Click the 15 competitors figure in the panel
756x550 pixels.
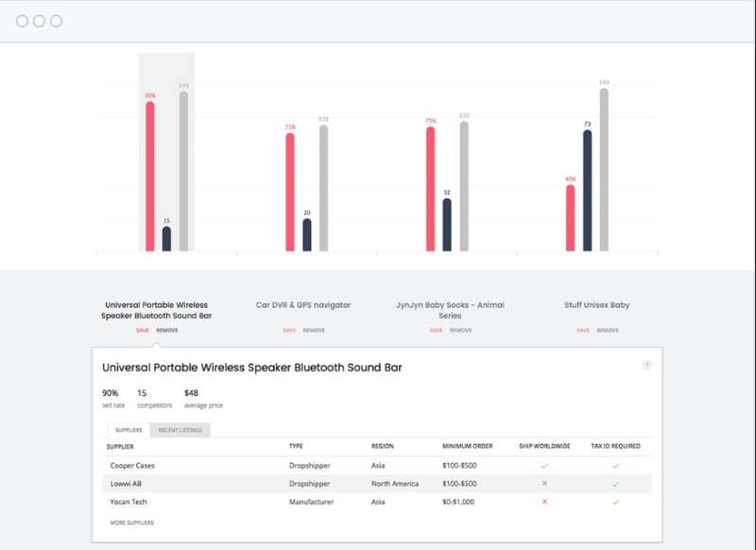point(141,393)
